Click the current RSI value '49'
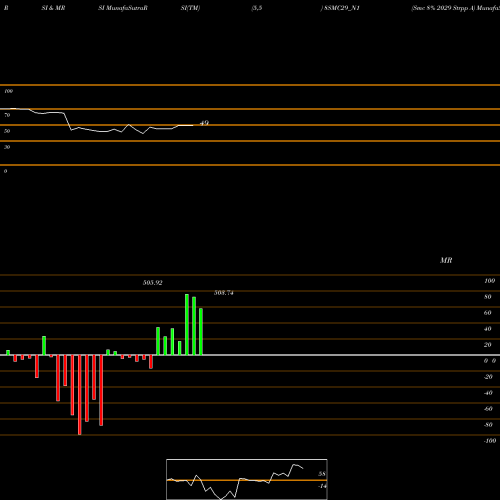500x500 pixels. coord(204,123)
